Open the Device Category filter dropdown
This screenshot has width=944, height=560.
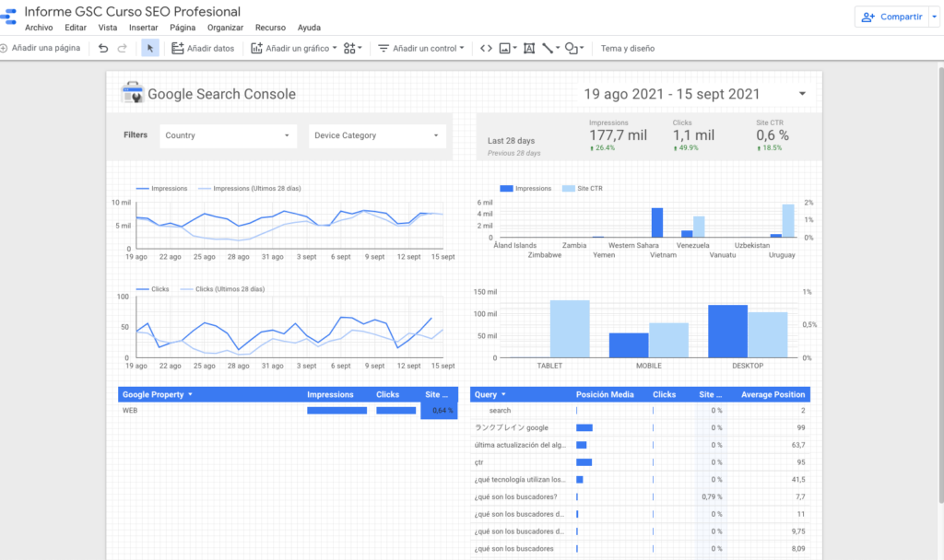[377, 136]
